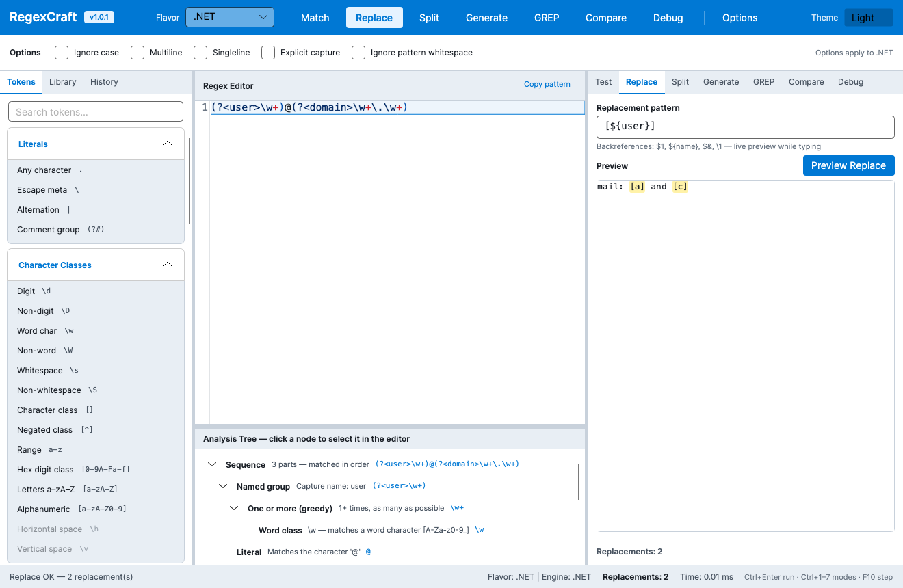903x588 pixels.
Task: Toggle the Multiline option checkbox
Action: pyautogui.click(x=138, y=53)
